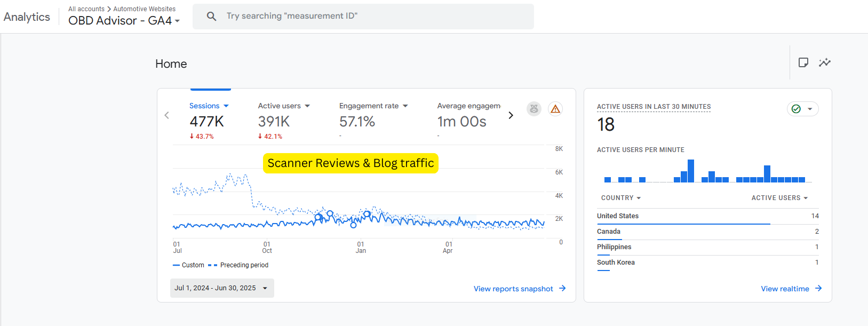The image size is (868, 326).
Task: Click the United States count of 14
Action: [x=815, y=216]
